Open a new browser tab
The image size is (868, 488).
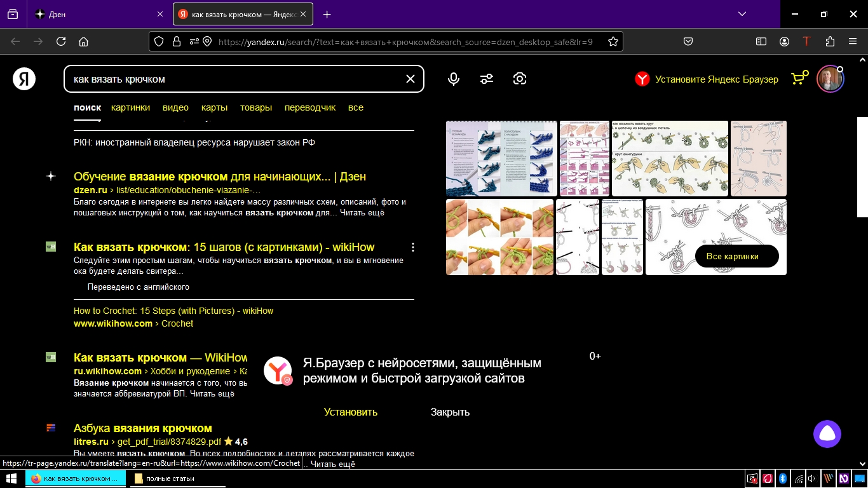tap(327, 14)
